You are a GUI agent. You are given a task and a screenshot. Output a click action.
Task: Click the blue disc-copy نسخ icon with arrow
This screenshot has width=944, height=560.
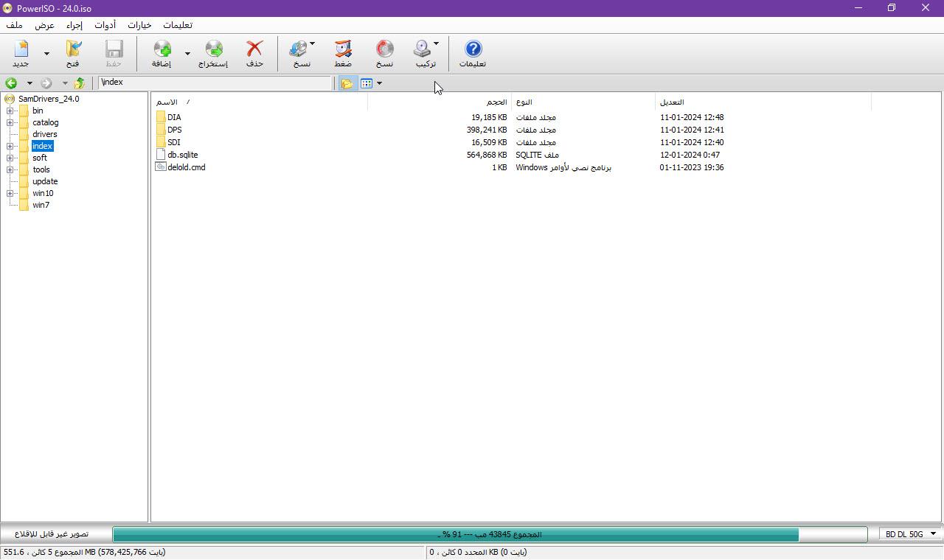pos(298,49)
